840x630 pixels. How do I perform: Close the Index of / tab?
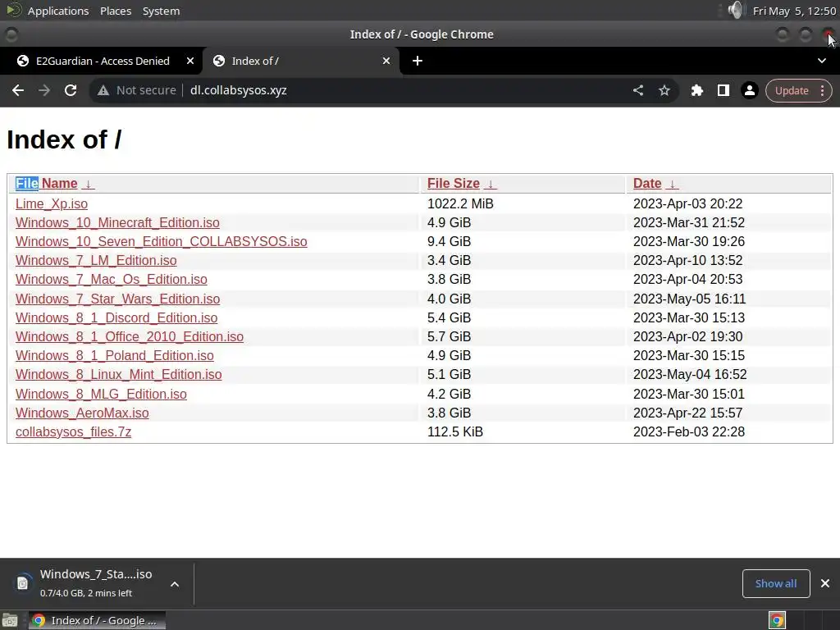[386, 61]
